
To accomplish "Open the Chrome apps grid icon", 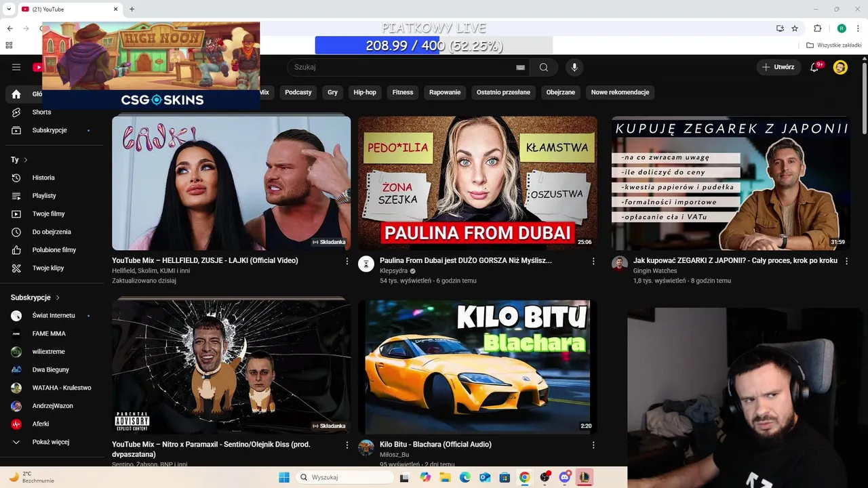I will (x=9, y=45).
